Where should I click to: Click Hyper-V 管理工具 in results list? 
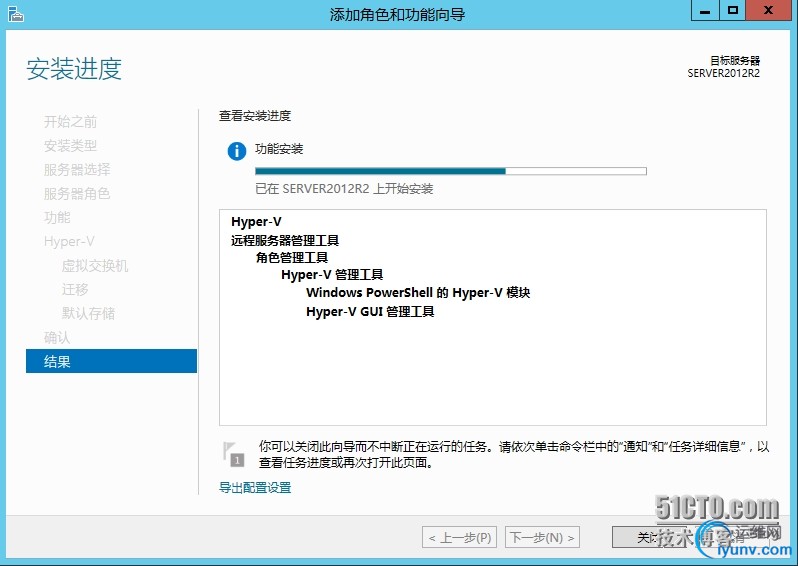[x=332, y=275]
